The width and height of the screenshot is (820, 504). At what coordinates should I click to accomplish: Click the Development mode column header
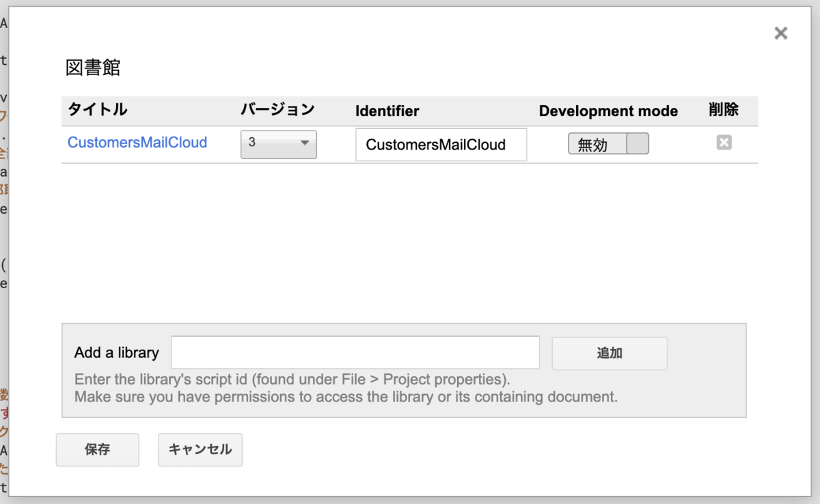608,111
